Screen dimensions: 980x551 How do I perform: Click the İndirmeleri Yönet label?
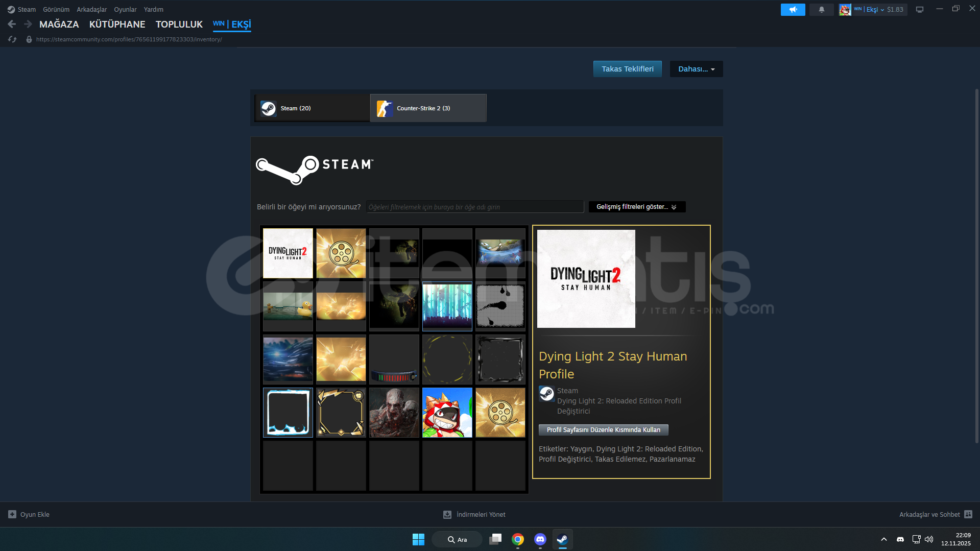pyautogui.click(x=481, y=514)
